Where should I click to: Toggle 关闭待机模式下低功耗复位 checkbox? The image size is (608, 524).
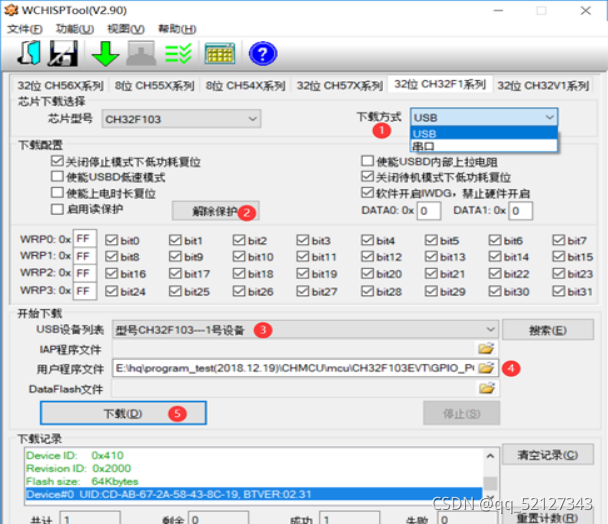coord(367,176)
